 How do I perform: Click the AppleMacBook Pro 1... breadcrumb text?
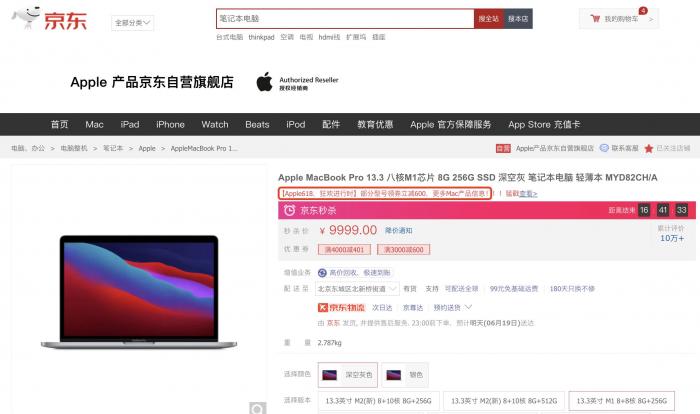tap(204, 148)
